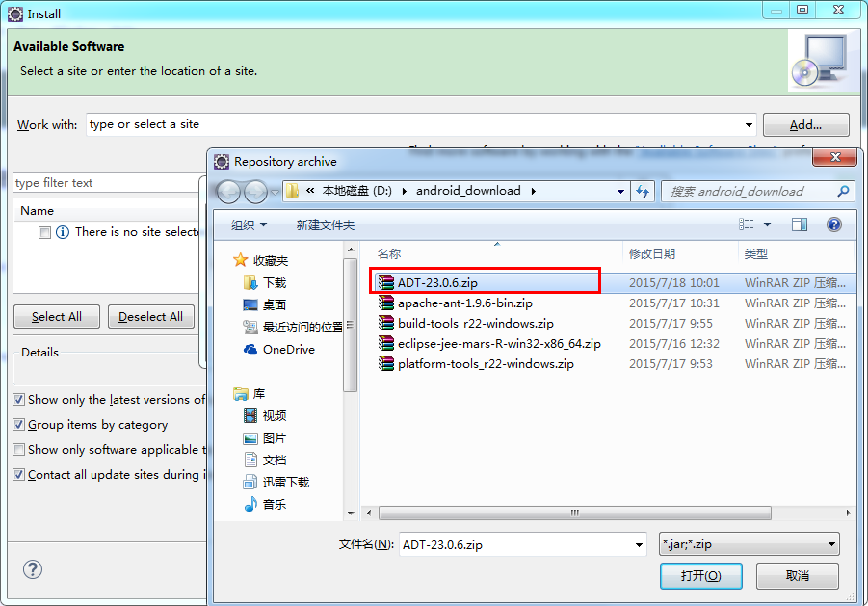Click the 最近访问的位置 recent places icon
This screenshot has width=868, height=606.
coord(250,327)
